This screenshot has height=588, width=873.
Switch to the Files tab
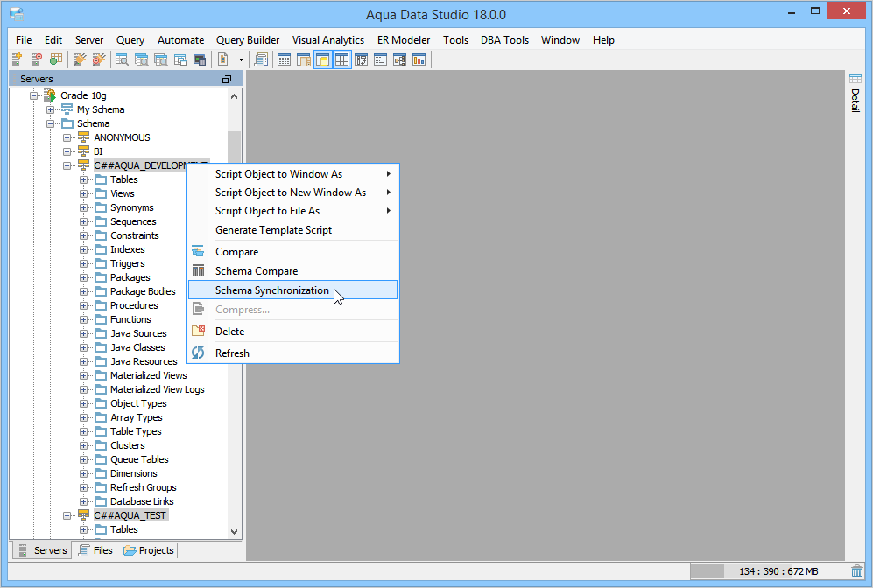(x=95, y=550)
